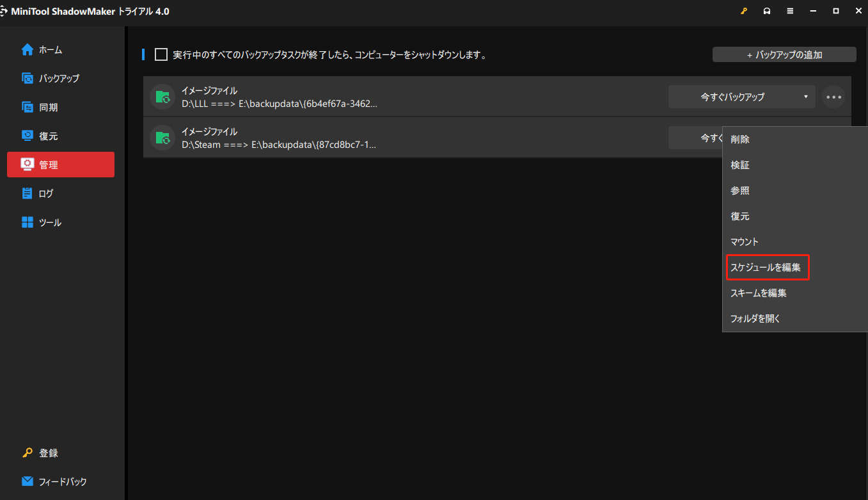Open the hamburger menu in title bar
The height and width of the screenshot is (500, 868).
point(790,12)
